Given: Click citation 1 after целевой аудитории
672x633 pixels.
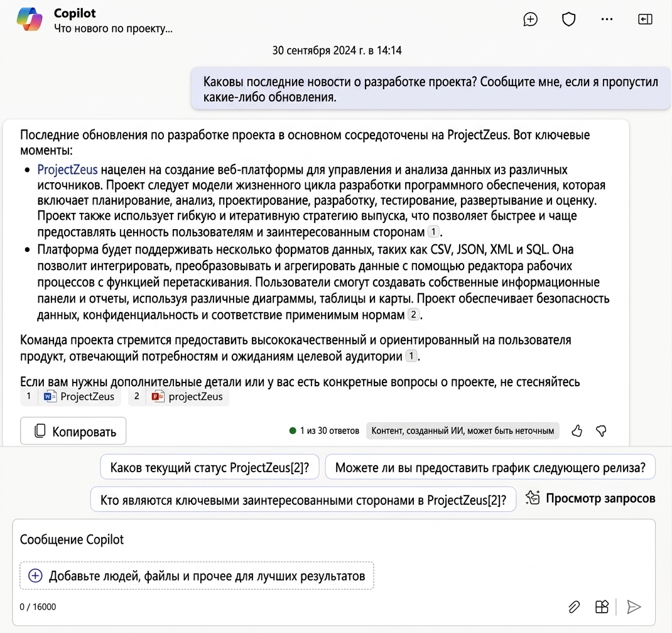Looking at the screenshot, I should click(x=411, y=355).
